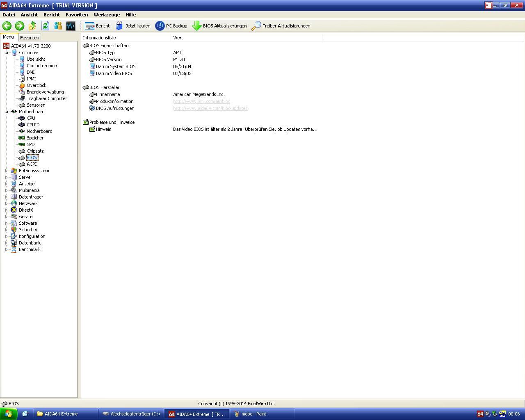This screenshot has width=525, height=420.
Task: Switch to the Menü tab
Action: (9, 37)
